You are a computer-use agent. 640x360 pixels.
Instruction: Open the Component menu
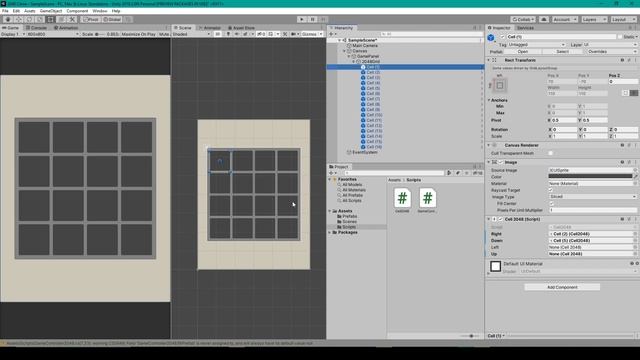77,11
